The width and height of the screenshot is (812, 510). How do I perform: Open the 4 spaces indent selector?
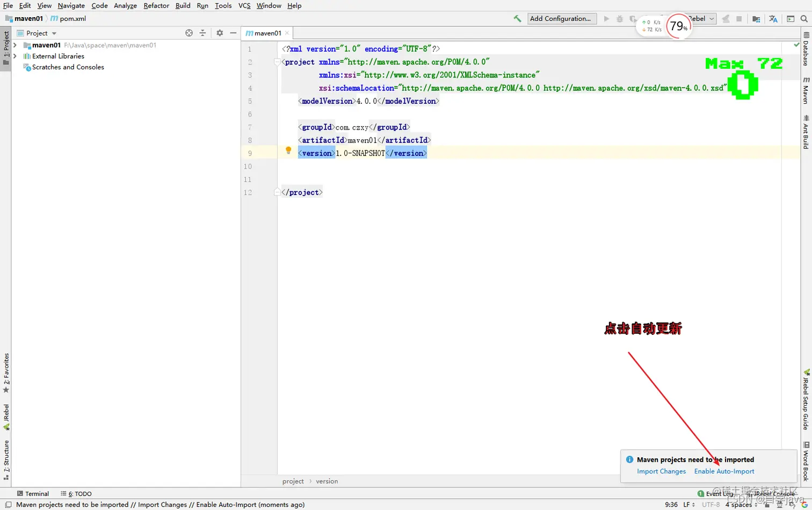(x=741, y=505)
